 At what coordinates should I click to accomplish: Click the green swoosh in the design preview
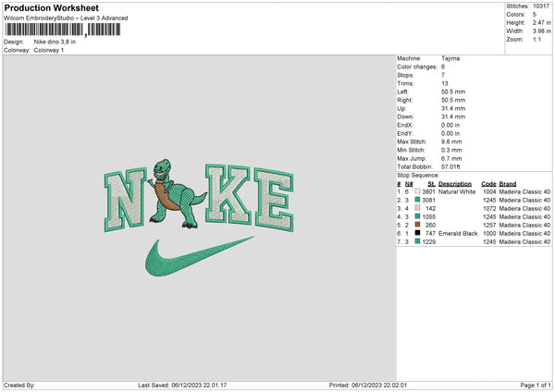pyautogui.click(x=199, y=256)
